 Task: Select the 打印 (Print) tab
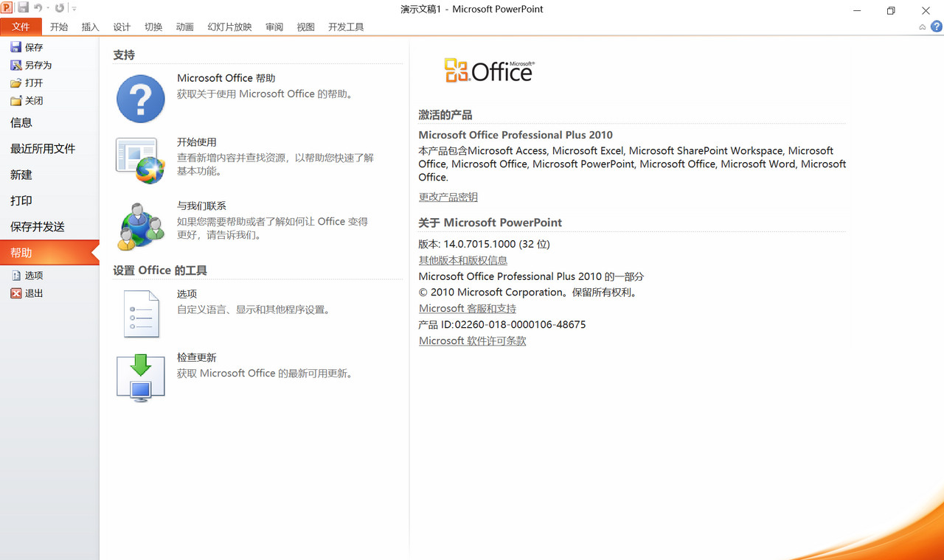(49, 200)
